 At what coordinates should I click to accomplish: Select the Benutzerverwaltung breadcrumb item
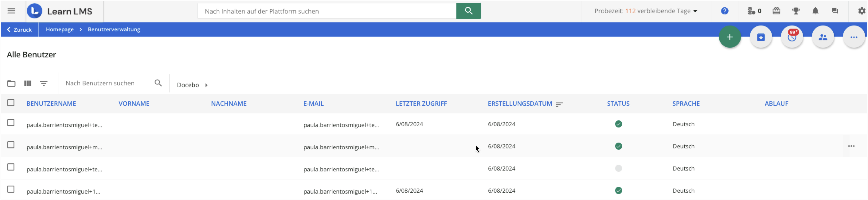tap(114, 29)
